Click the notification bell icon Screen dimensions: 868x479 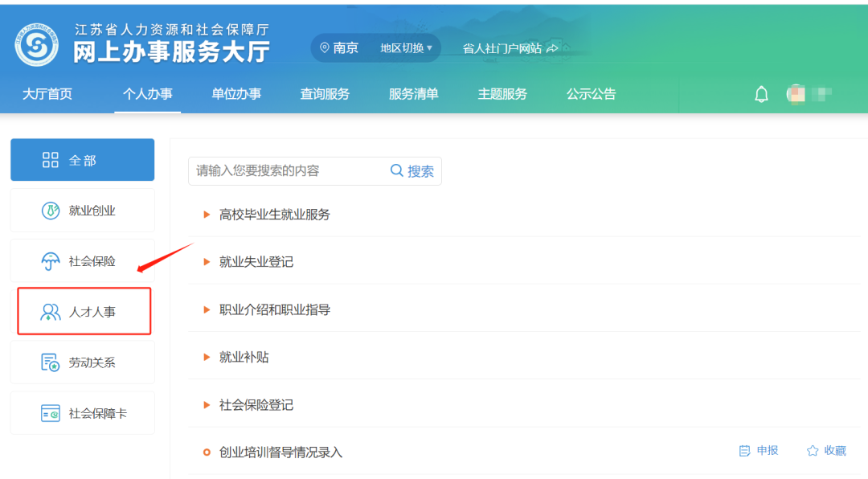point(761,94)
